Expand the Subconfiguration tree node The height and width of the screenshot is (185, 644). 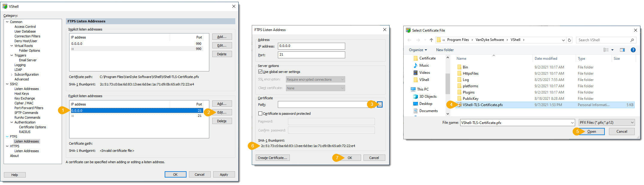[x=12, y=74]
